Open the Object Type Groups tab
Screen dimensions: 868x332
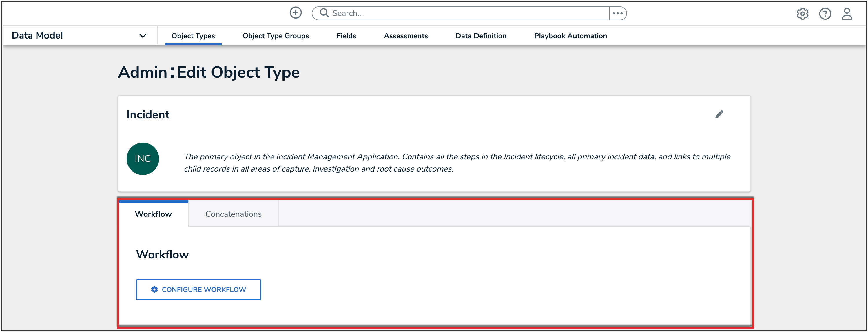pyautogui.click(x=275, y=36)
